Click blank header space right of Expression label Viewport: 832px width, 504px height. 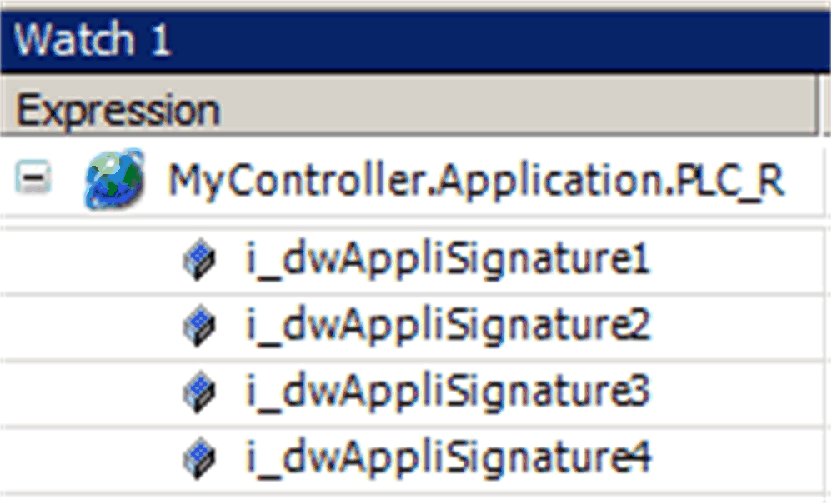[x=518, y=106]
